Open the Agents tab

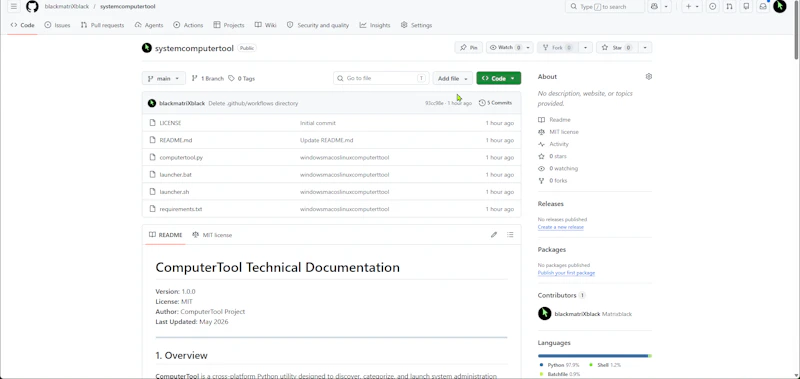(149, 25)
